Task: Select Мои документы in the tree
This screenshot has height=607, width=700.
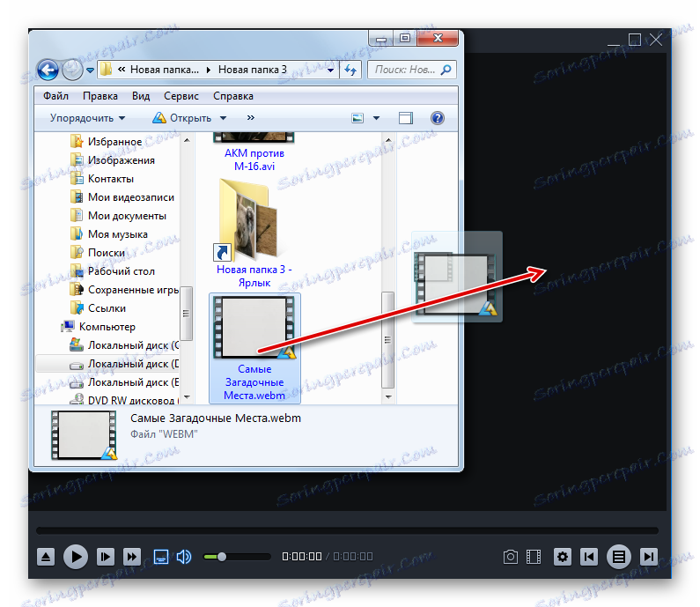Action: [x=118, y=216]
